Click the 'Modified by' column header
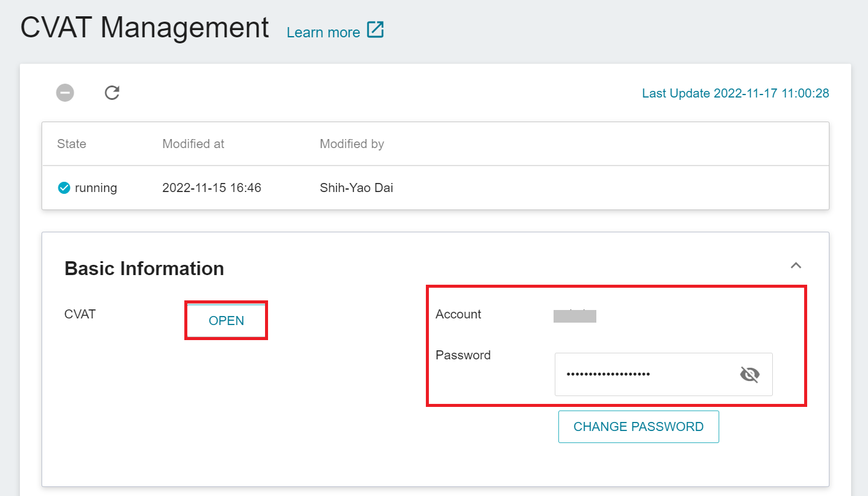The image size is (868, 496). (x=352, y=144)
